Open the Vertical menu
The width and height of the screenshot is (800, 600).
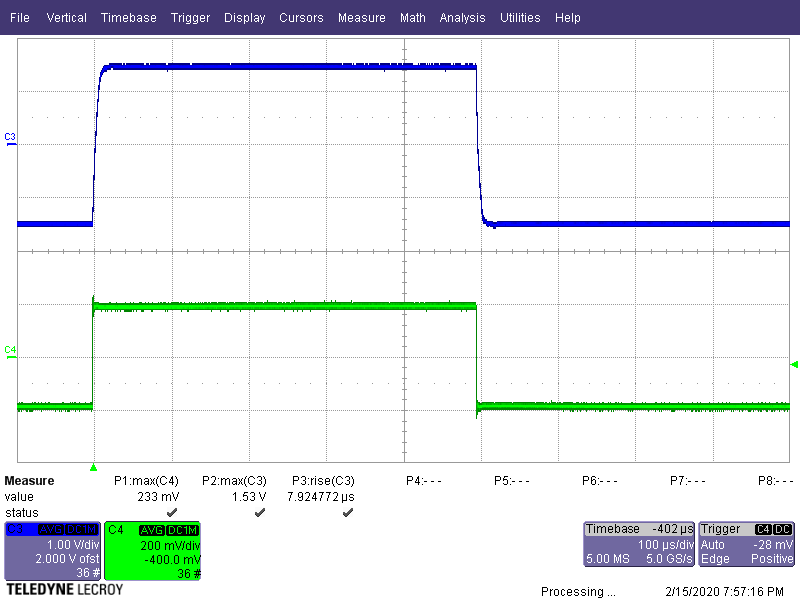point(66,18)
